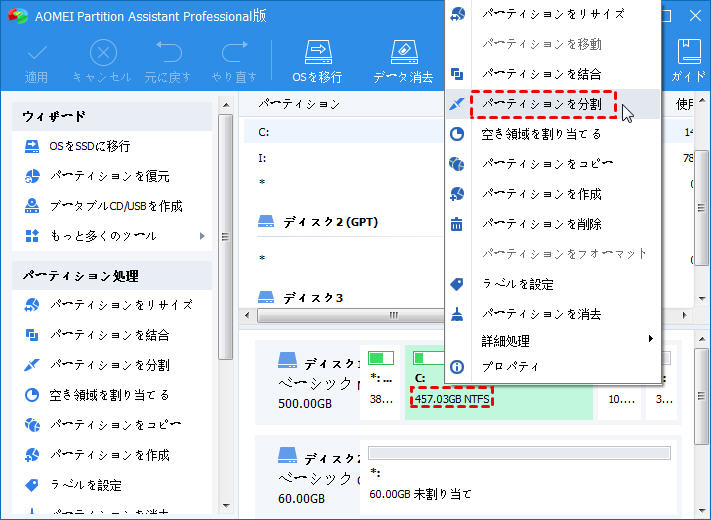Choose パーティションを削除 in context menu
The width and height of the screenshot is (711, 520).
553,224
